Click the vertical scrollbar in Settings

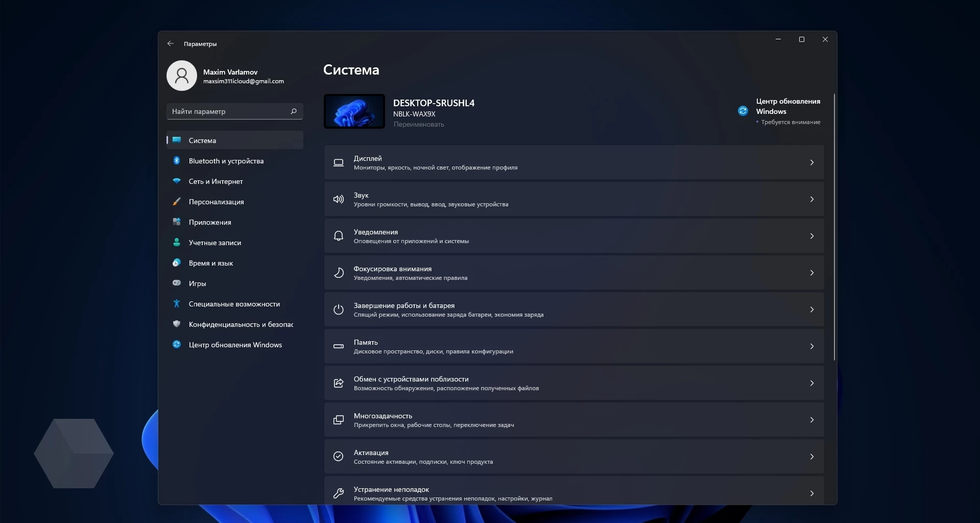click(x=834, y=227)
